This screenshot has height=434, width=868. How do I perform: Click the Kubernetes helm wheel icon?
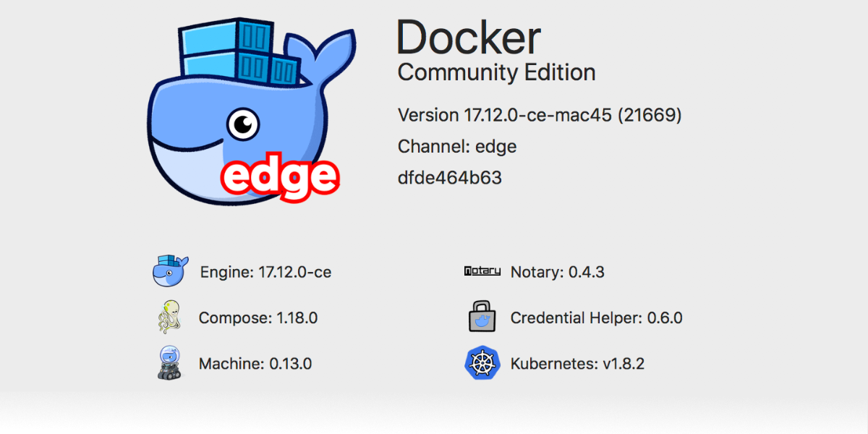[482, 363]
